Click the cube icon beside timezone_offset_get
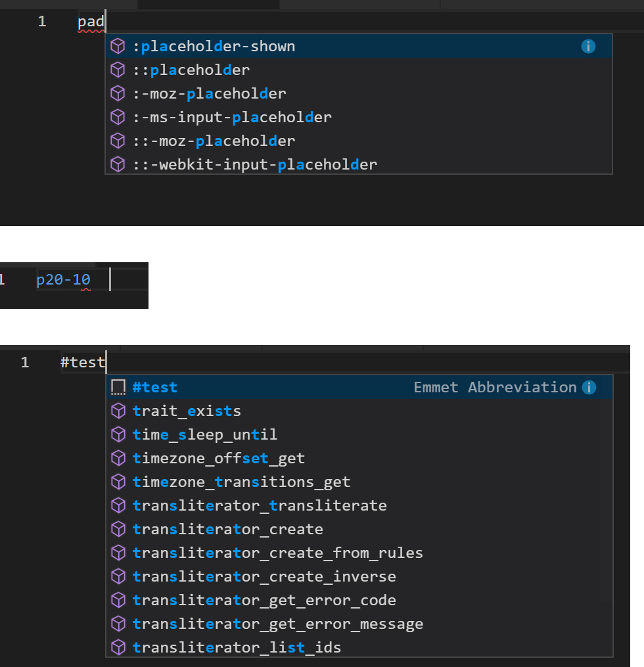The width and height of the screenshot is (644, 667). pyautogui.click(x=118, y=457)
